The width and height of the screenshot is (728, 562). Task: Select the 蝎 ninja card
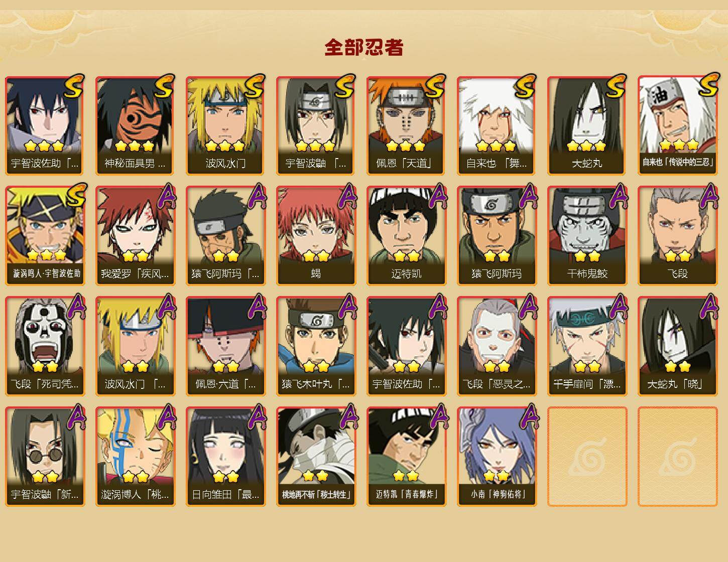click(316, 236)
